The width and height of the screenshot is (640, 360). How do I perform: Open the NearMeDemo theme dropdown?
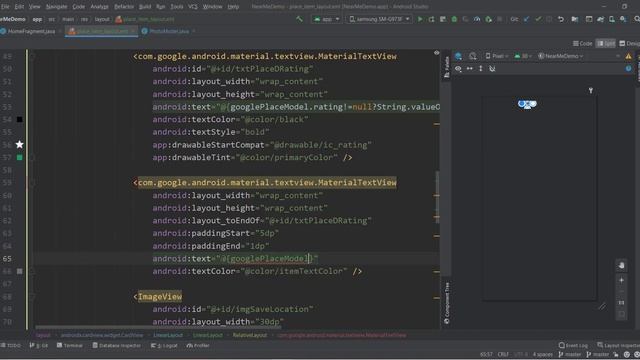click(560, 56)
